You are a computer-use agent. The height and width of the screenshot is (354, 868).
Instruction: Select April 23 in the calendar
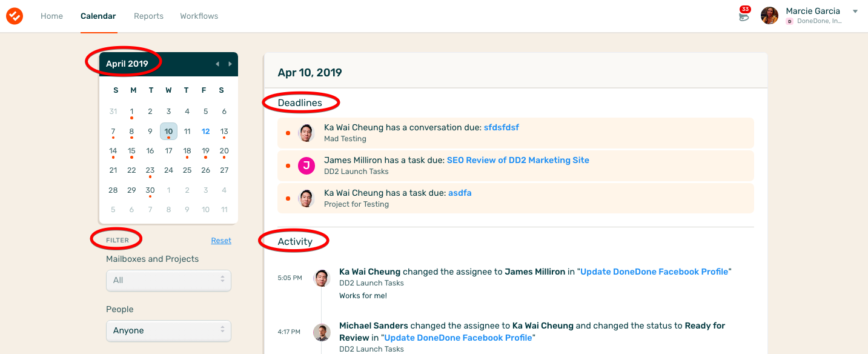click(x=150, y=170)
